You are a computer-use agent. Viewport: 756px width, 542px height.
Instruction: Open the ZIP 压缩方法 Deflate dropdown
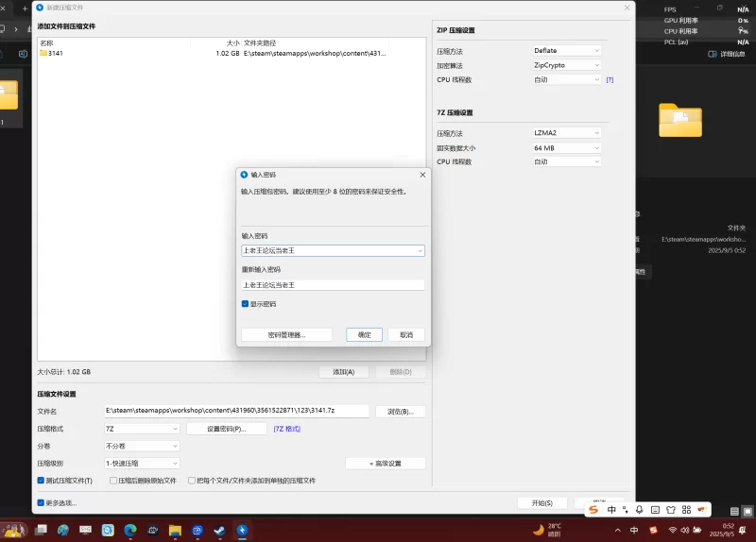[567, 51]
